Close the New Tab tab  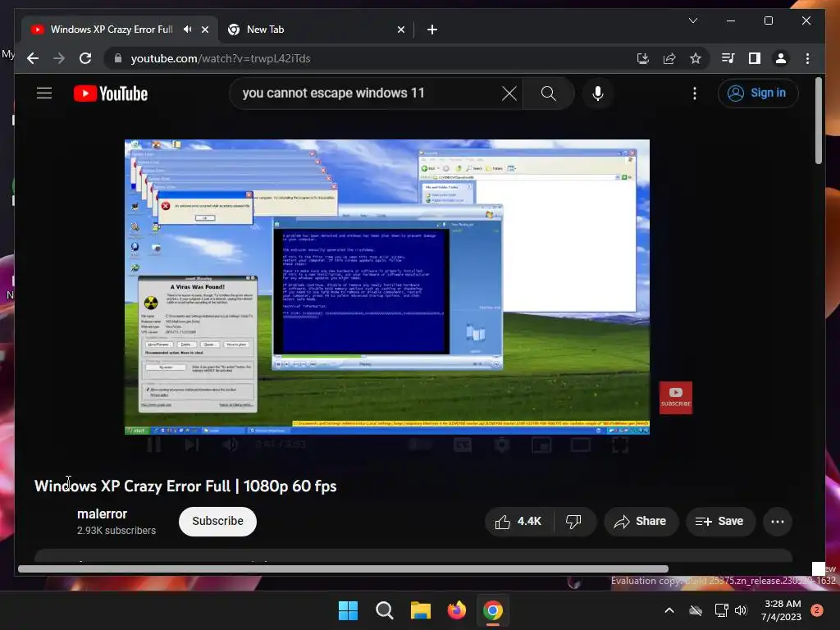[x=400, y=30]
